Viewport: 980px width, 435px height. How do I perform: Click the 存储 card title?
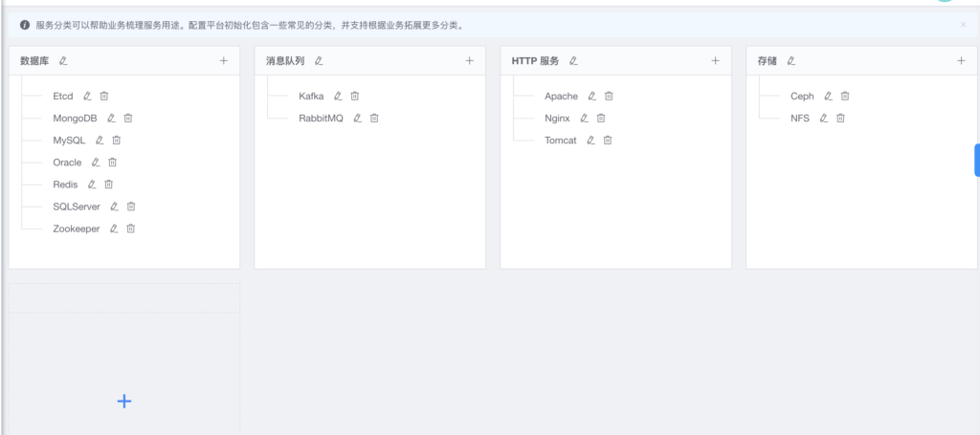(x=767, y=61)
